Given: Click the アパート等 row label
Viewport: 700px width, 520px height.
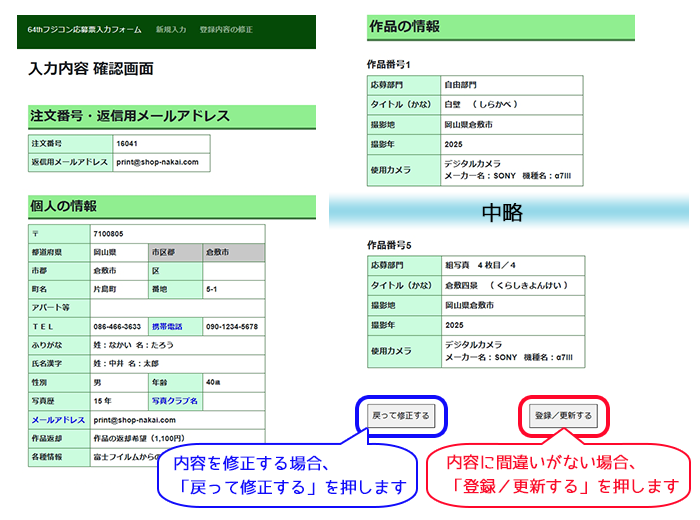Looking at the screenshot, I should click(x=50, y=308).
